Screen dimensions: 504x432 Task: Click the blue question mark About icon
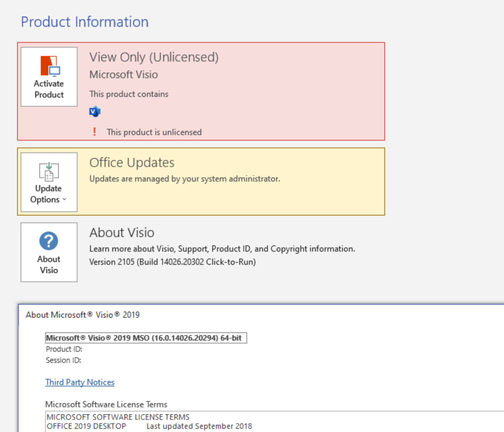pos(49,241)
